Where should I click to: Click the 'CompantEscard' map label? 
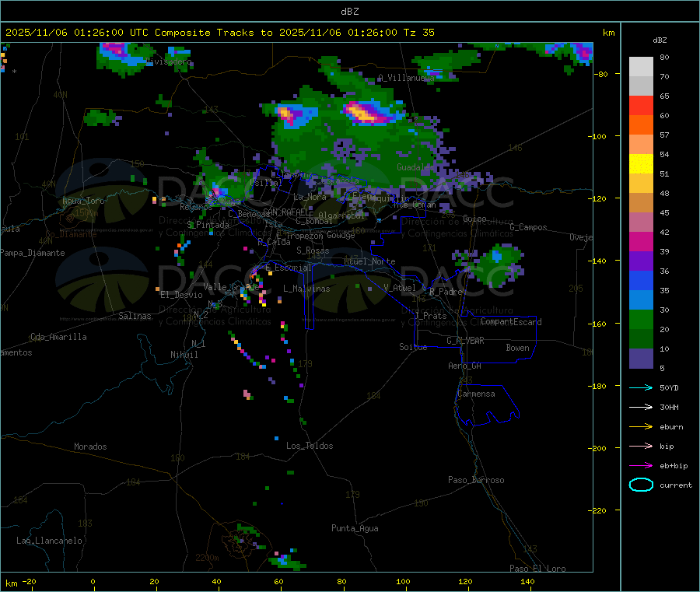click(x=511, y=321)
